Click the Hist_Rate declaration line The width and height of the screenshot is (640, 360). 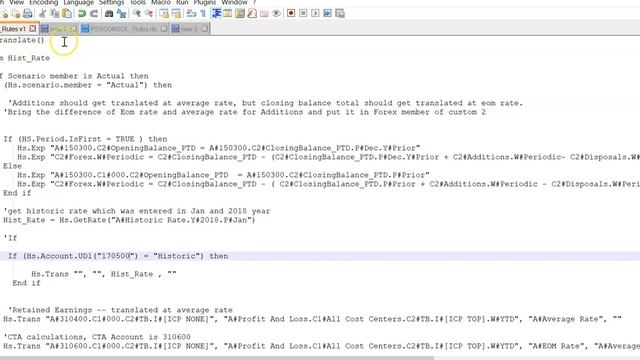click(25, 58)
